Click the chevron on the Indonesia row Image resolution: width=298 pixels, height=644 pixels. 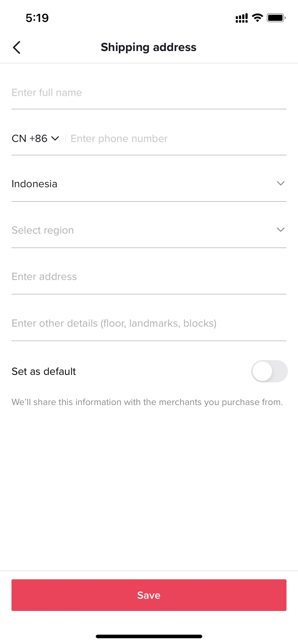(281, 184)
